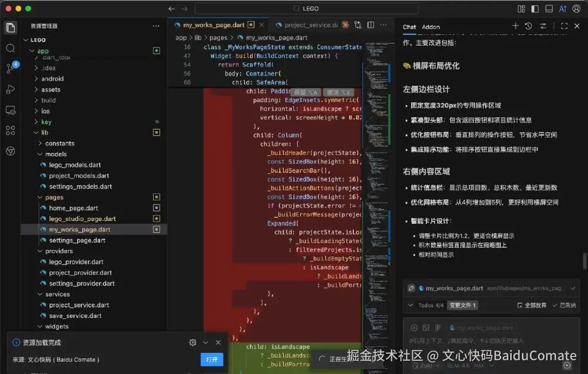The width and height of the screenshot is (588, 374).
Task: Open chat settings sliders icon
Action: tap(543, 26)
